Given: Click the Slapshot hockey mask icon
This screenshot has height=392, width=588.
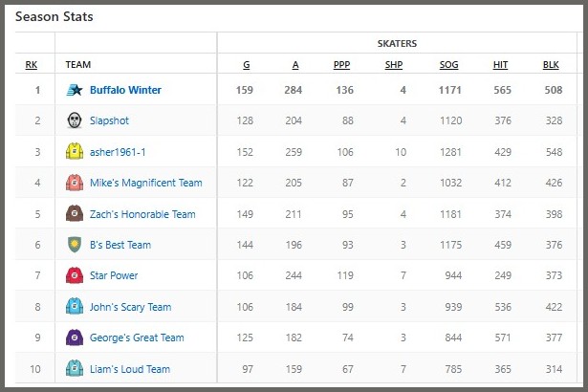Looking at the screenshot, I should (x=75, y=121).
